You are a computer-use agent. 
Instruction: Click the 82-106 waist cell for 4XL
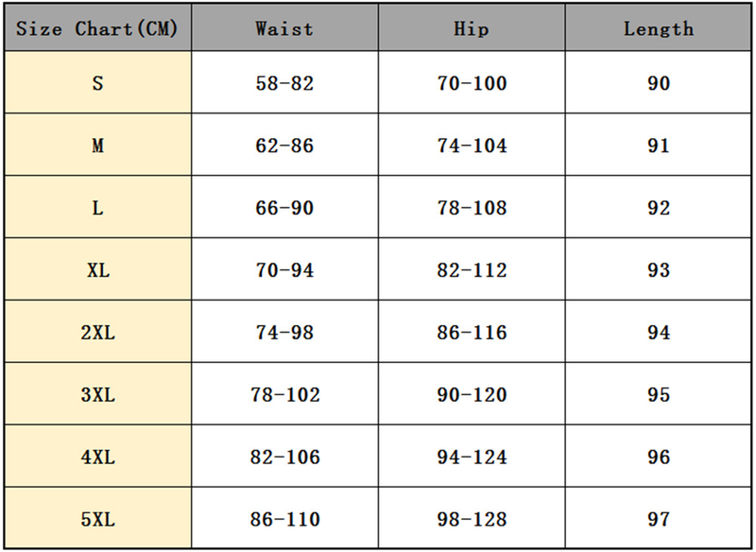[284, 457]
